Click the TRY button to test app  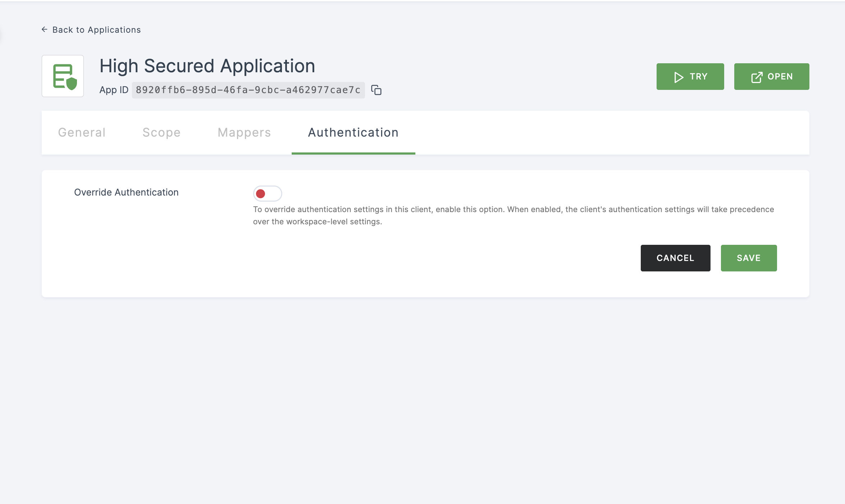[x=690, y=76]
